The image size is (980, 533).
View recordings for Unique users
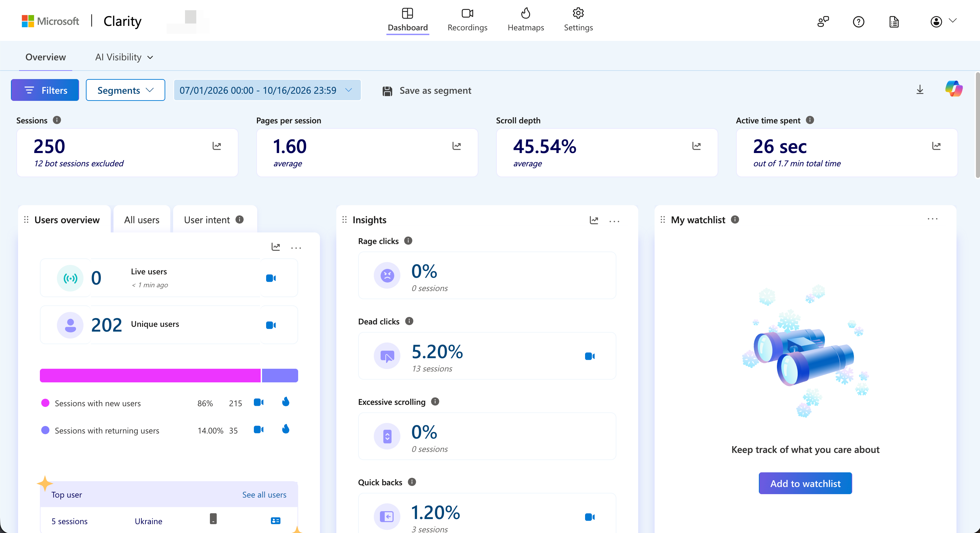(271, 325)
